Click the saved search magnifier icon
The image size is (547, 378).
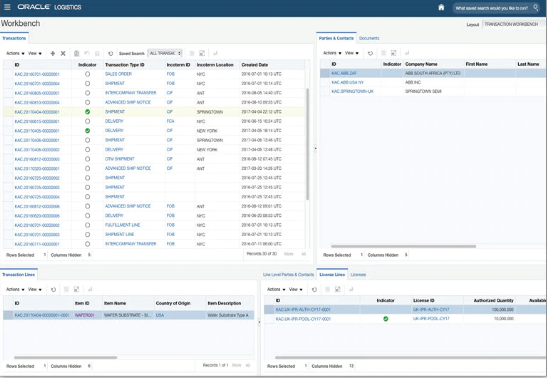click(x=536, y=7)
